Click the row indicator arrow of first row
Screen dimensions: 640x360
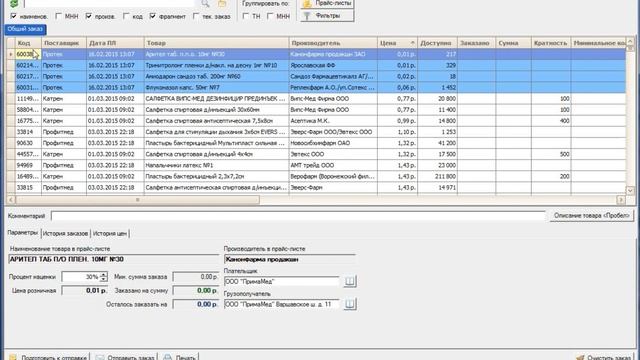coord(11,54)
